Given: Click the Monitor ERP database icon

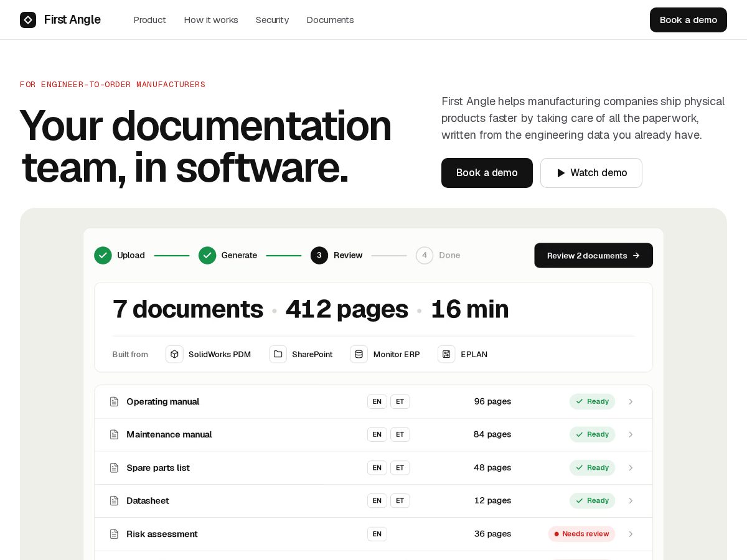Looking at the screenshot, I should 359,354.
